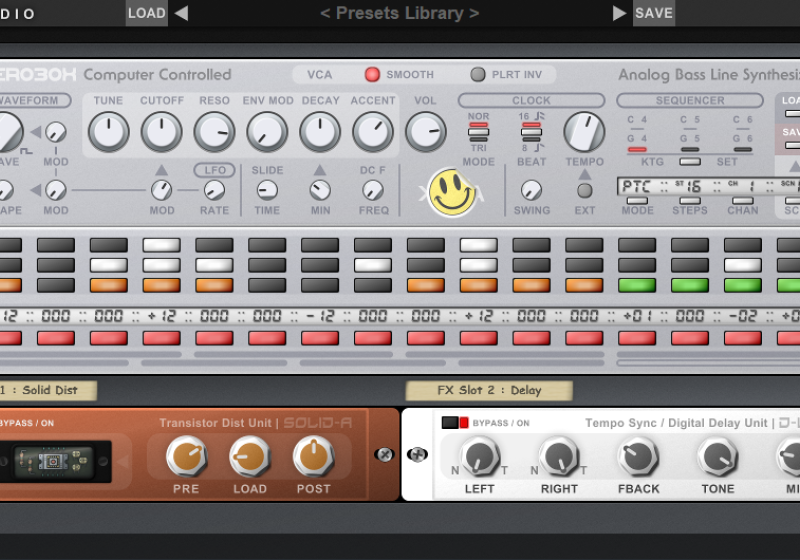The width and height of the screenshot is (800, 560).
Task: Click the left arrow beside SHAPE MOD knob
Action: tap(36, 190)
